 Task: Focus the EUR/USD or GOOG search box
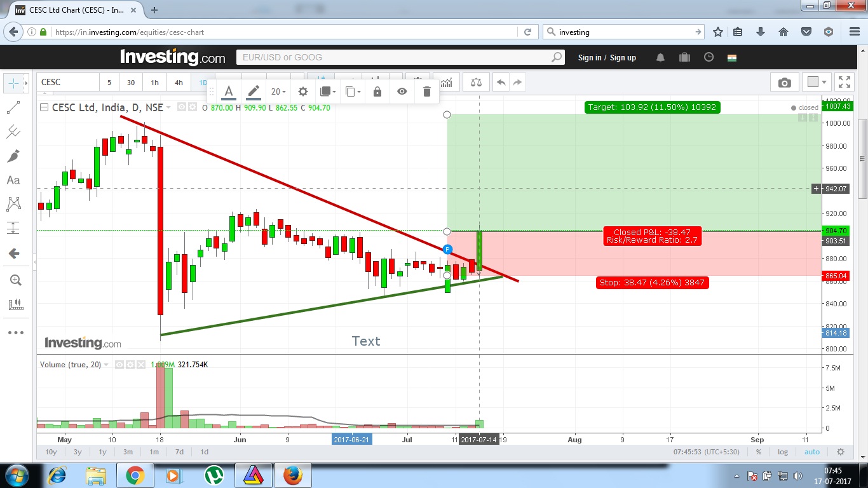(400, 57)
